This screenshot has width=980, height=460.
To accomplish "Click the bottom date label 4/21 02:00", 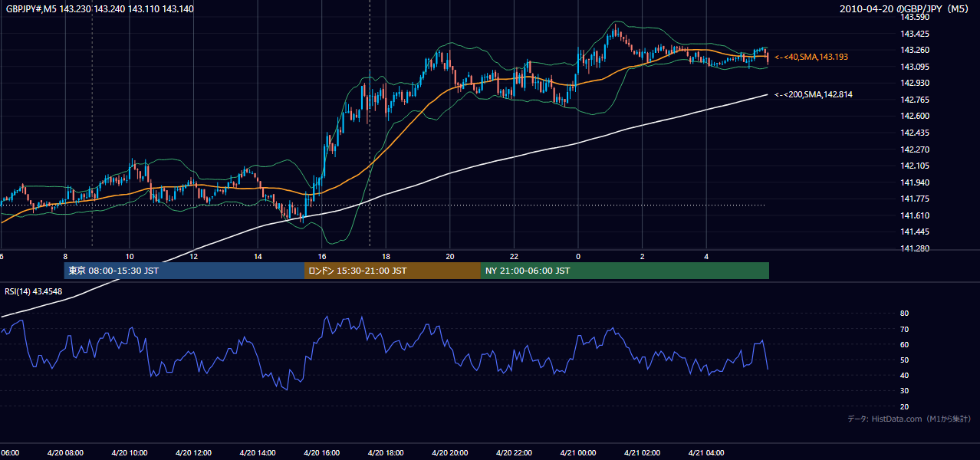I will [x=643, y=452].
